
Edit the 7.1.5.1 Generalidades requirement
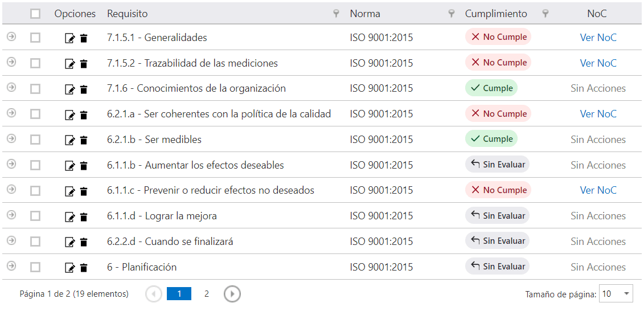[x=70, y=39]
